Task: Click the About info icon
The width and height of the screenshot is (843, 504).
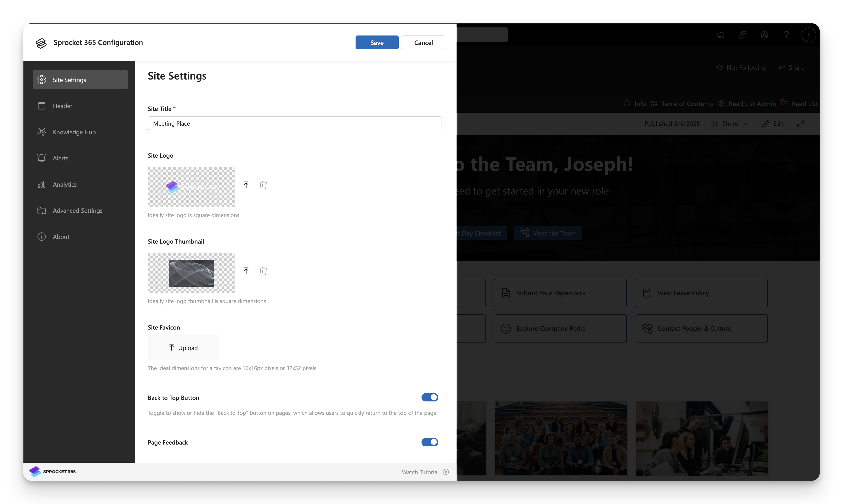Action: pos(41,236)
